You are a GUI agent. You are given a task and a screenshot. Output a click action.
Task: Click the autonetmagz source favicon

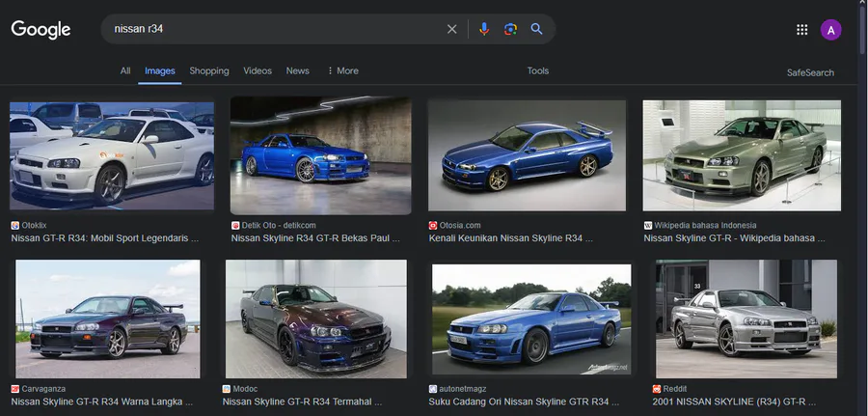(x=433, y=389)
